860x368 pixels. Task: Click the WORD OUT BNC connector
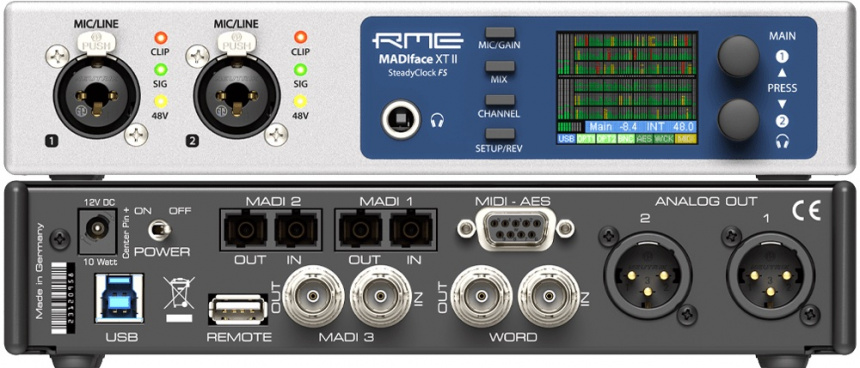481,297
